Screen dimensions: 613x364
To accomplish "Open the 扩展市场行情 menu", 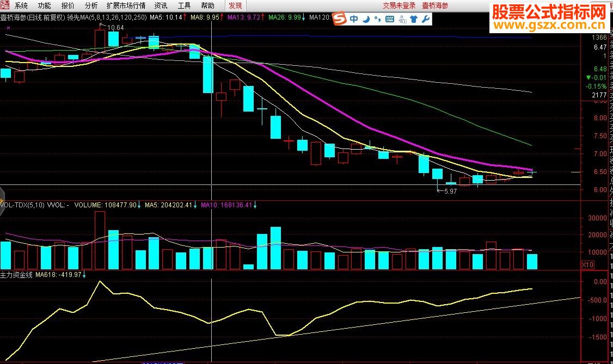I will 126,5.
